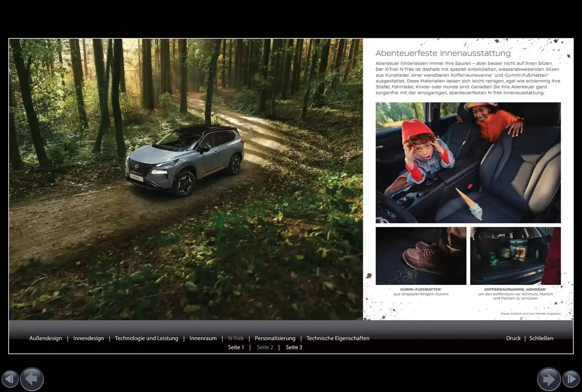Open the Innendesign section
This screenshot has height=392, width=582.
coord(89,338)
